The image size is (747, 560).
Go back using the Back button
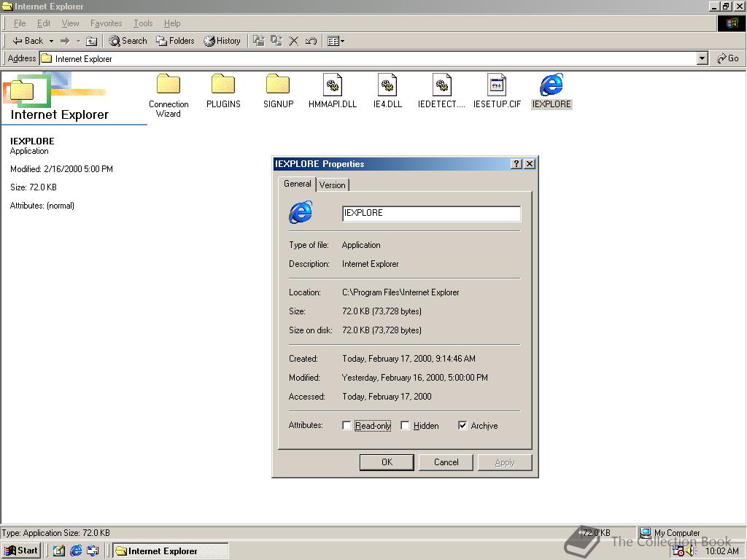click(28, 41)
